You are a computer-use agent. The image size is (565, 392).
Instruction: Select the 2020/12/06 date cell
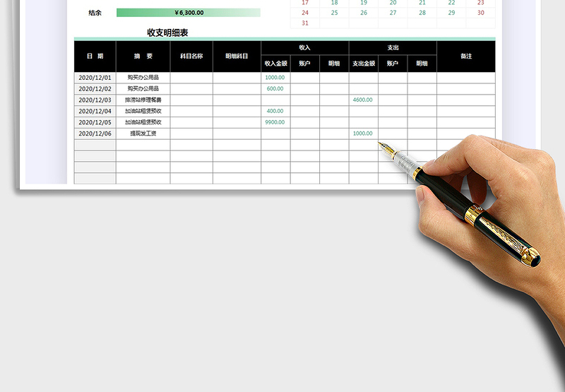click(x=95, y=133)
